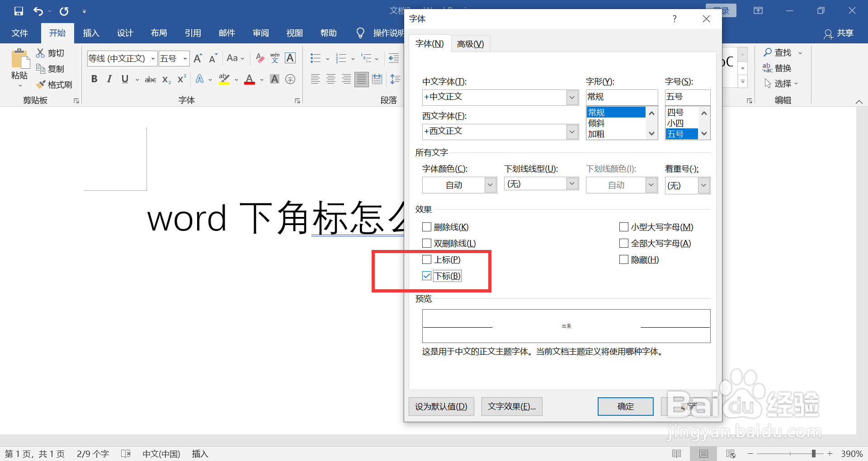
Task: Open the phonetic guide (wén) tool
Action: click(x=275, y=58)
